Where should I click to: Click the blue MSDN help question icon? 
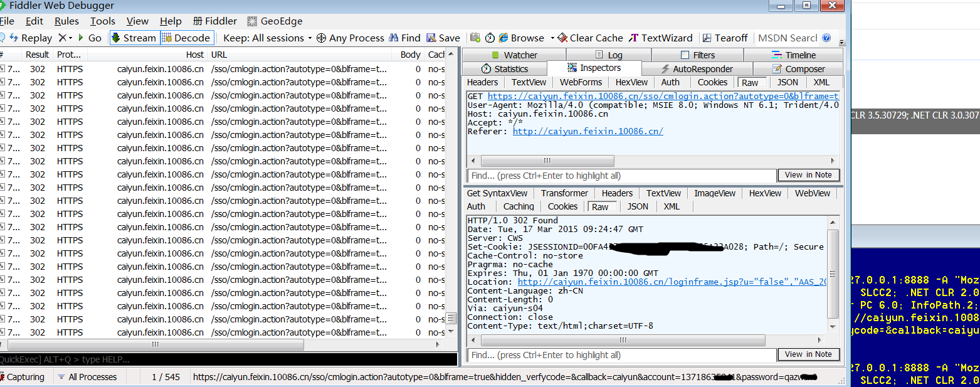pos(826,38)
